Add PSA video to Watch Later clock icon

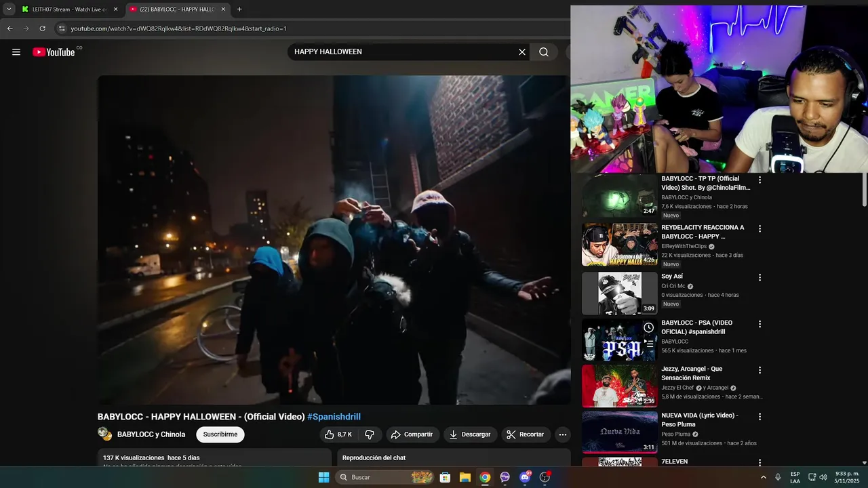[x=649, y=328]
